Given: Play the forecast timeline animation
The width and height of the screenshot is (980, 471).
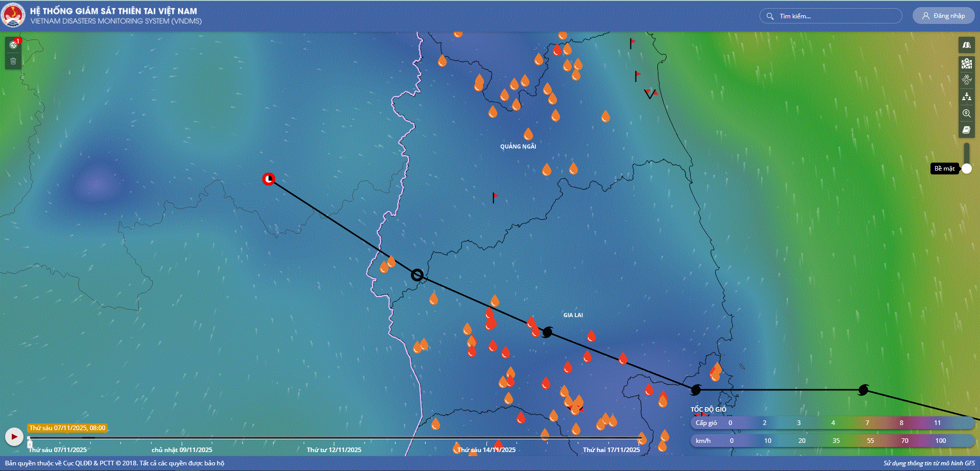Looking at the screenshot, I should pos(14,437).
